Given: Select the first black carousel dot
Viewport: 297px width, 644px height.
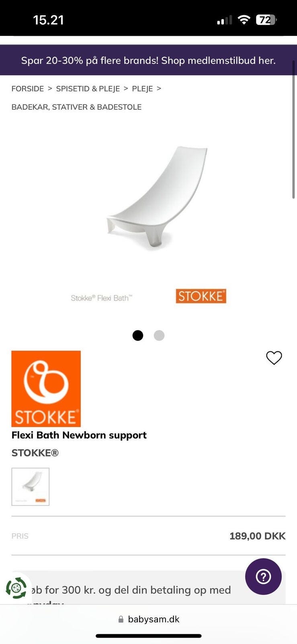Looking at the screenshot, I should point(138,335).
